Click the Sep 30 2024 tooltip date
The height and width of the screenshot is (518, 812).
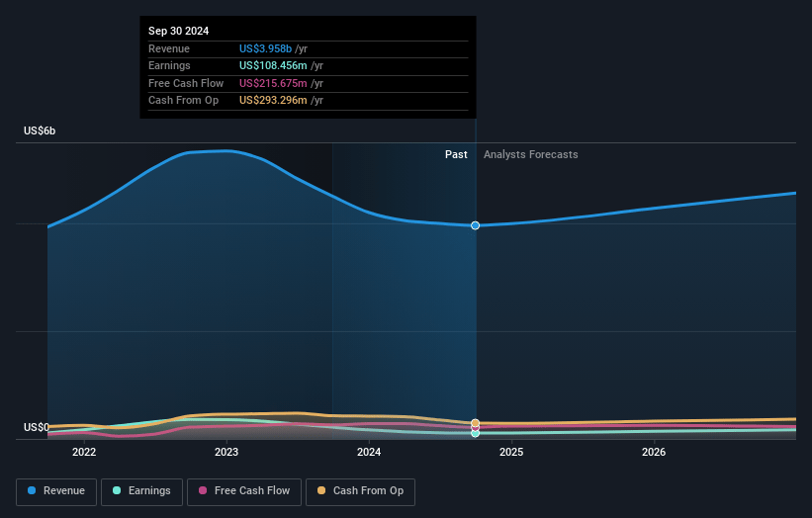[179, 31]
